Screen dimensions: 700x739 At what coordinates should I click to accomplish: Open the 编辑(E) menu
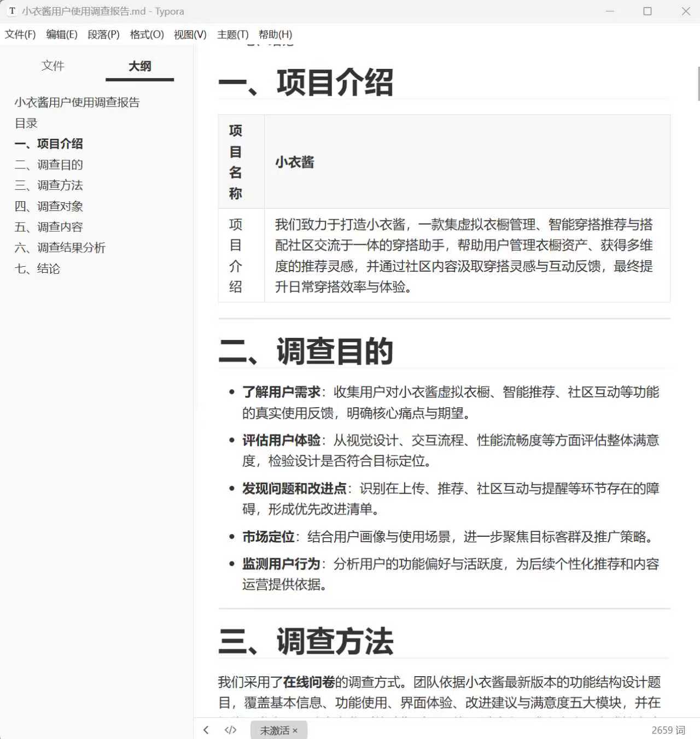(x=62, y=34)
